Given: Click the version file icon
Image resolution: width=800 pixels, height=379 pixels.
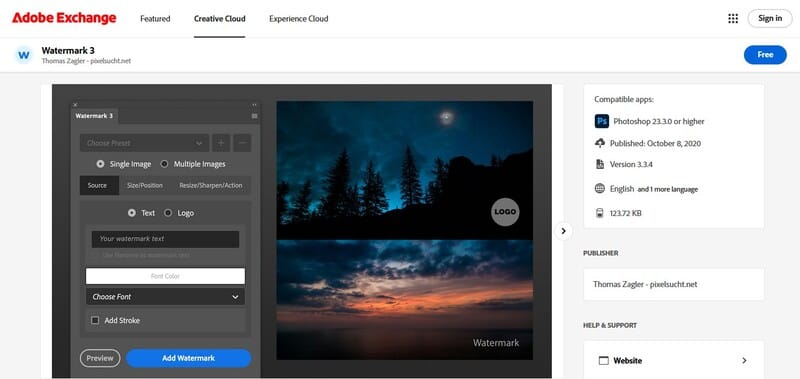Looking at the screenshot, I should 600,164.
